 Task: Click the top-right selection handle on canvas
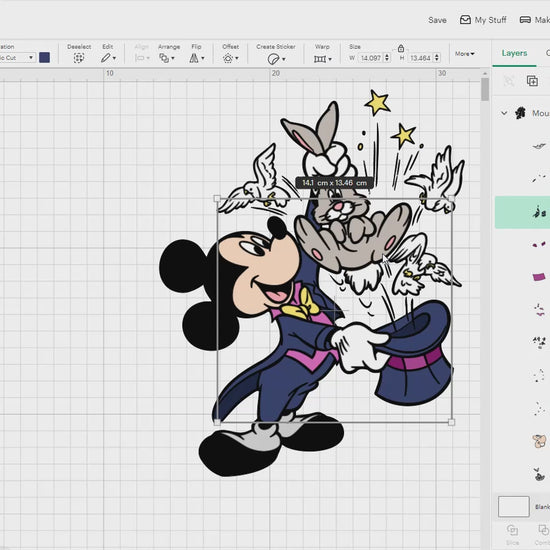451,199
